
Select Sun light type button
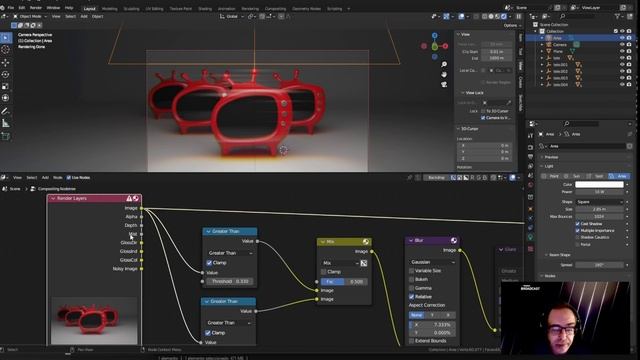[572, 176]
